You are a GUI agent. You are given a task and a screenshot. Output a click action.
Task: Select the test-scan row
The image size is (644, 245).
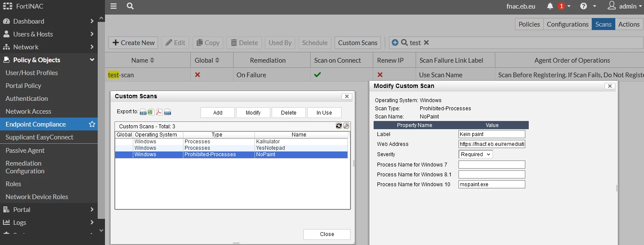click(374, 75)
